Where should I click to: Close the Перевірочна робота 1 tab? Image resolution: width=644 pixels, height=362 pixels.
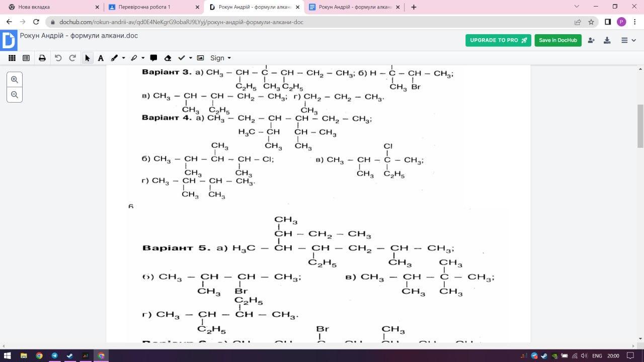point(198,7)
